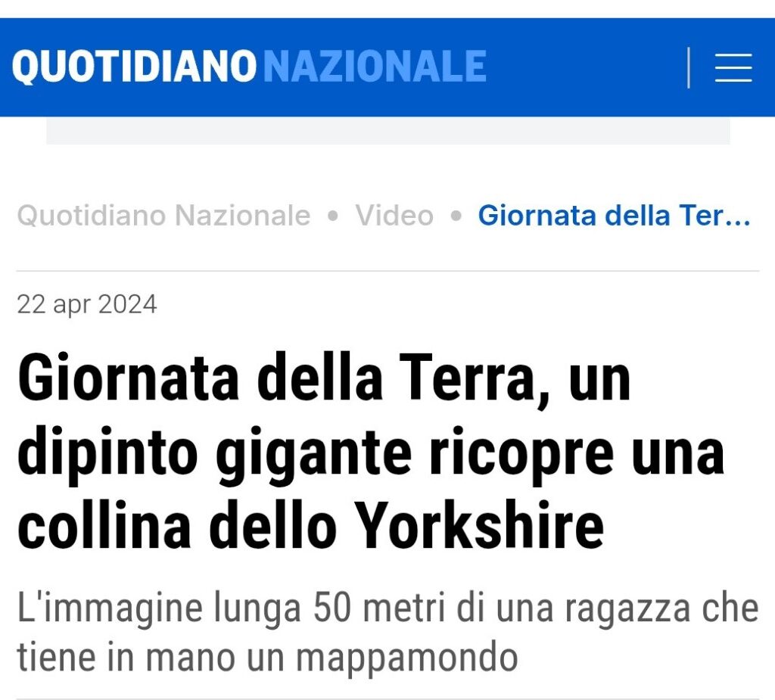This screenshot has width=775, height=700.
Task: Click the horizontal rule under the breadcrumbs
Action: [388, 271]
